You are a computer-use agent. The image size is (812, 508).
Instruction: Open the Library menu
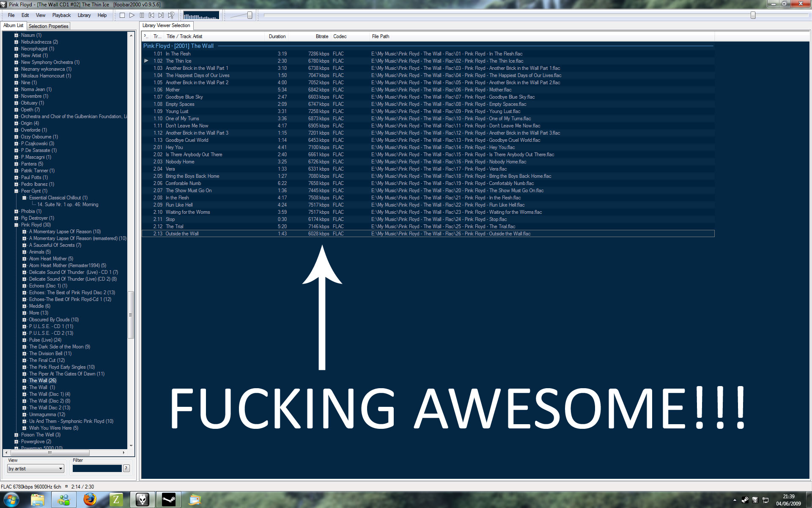tap(84, 15)
